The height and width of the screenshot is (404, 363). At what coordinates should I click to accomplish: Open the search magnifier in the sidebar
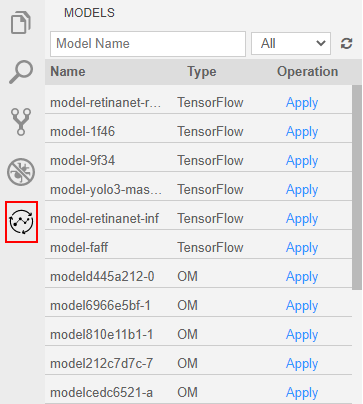click(21, 72)
